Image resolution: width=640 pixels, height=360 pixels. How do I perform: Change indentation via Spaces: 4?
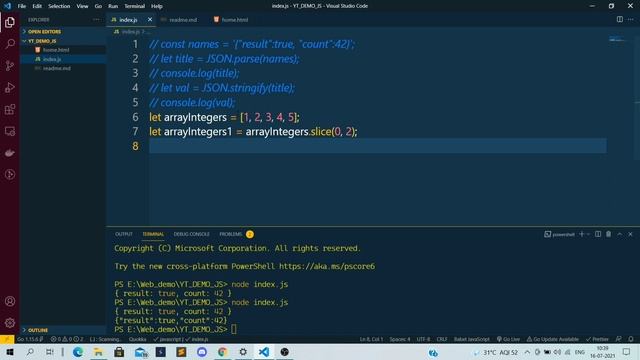click(400, 339)
